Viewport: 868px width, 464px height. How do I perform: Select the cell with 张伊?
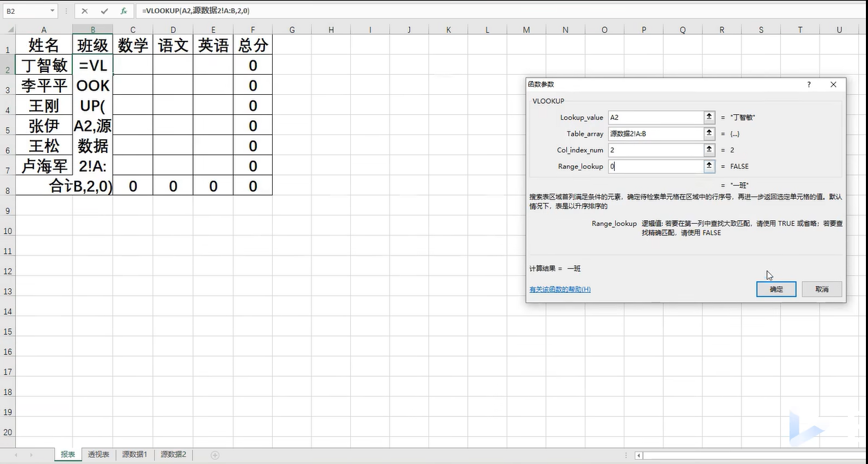click(44, 126)
